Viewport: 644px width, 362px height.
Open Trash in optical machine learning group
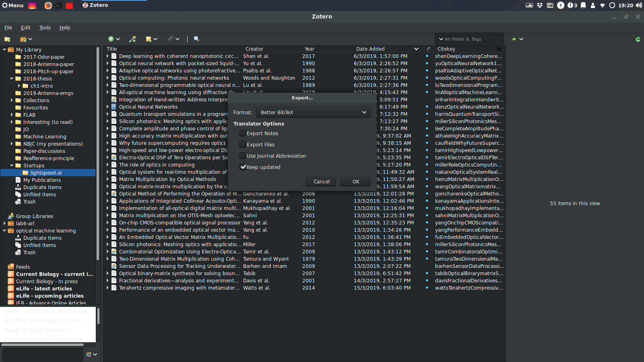[x=29, y=253]
